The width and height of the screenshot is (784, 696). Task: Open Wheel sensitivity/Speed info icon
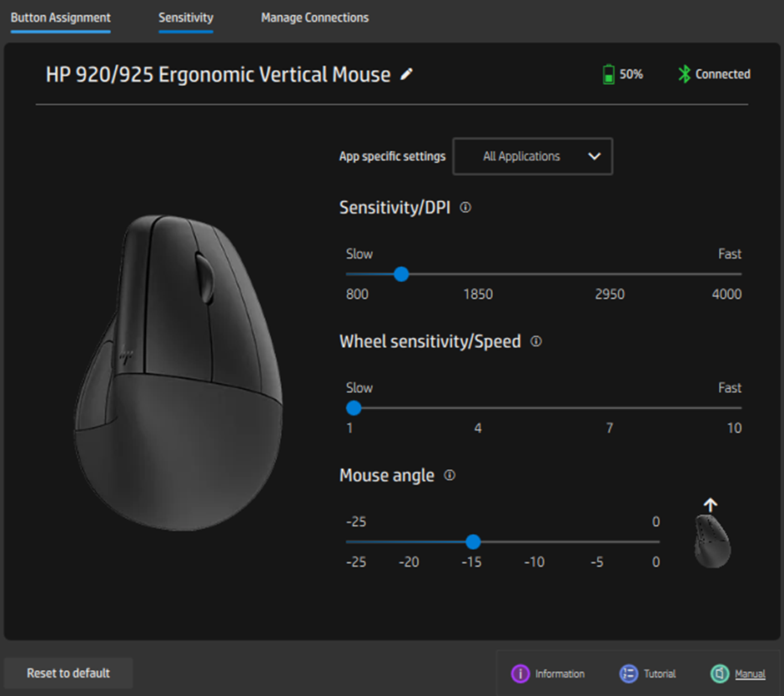tap(536, 341)
